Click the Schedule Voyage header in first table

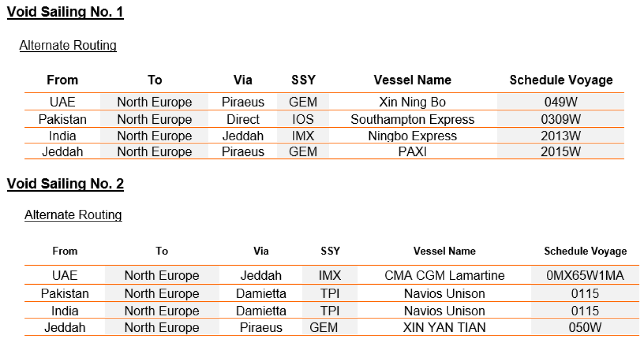click(x=561, y=80)
